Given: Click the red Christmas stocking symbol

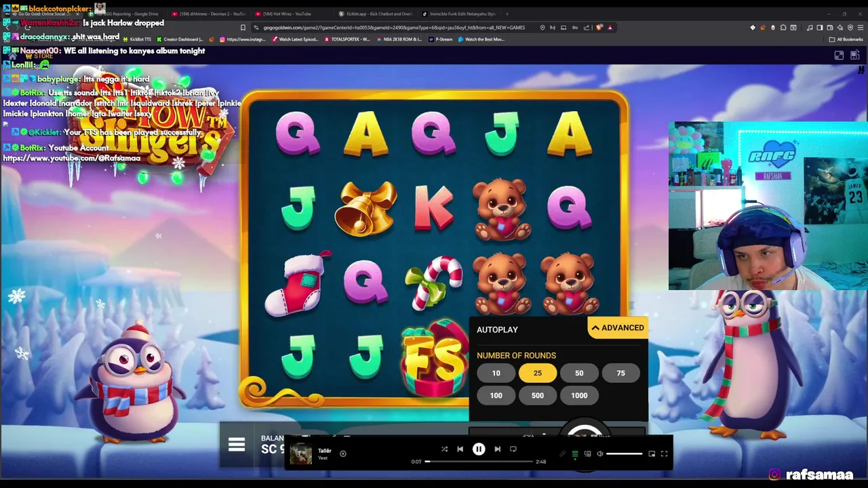Looking at the screenshot, I should (298, 283).
